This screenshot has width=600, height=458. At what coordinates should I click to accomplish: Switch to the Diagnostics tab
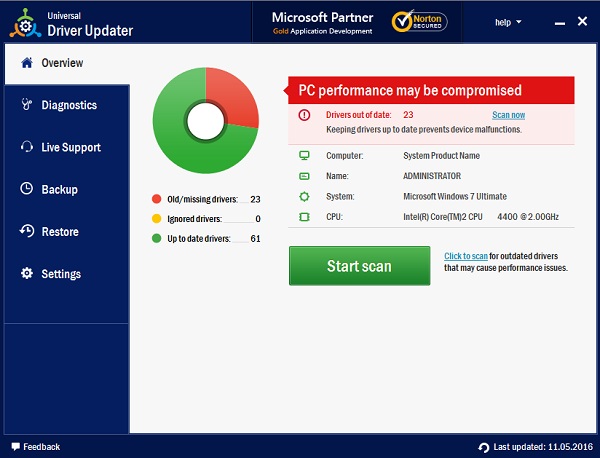[x=68, y=105]
